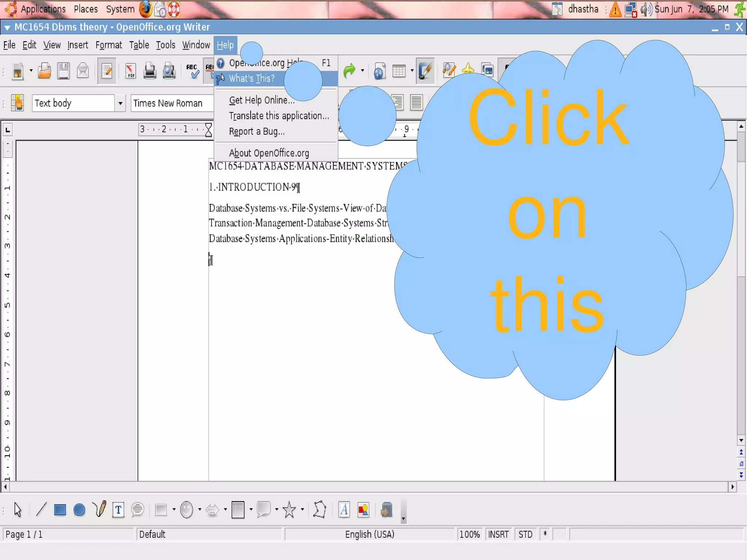Open the Format menu
This screenshot has width=747, height=560.
pyautogui.click(x=109, y=45)
